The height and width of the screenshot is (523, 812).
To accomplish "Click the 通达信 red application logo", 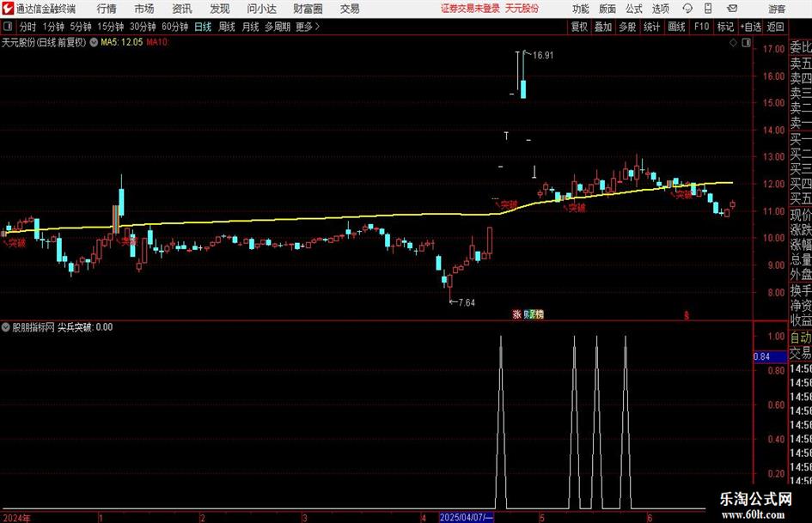I will tap(8, 9).
